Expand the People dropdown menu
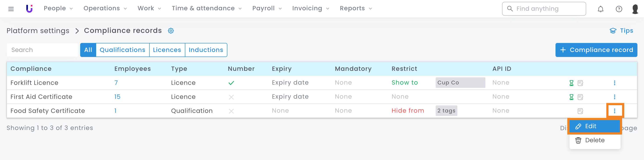 (x=58, y=9)
